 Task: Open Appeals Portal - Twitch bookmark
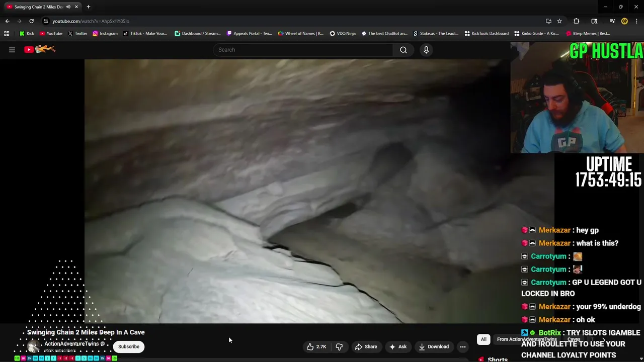tap(250, 34)
